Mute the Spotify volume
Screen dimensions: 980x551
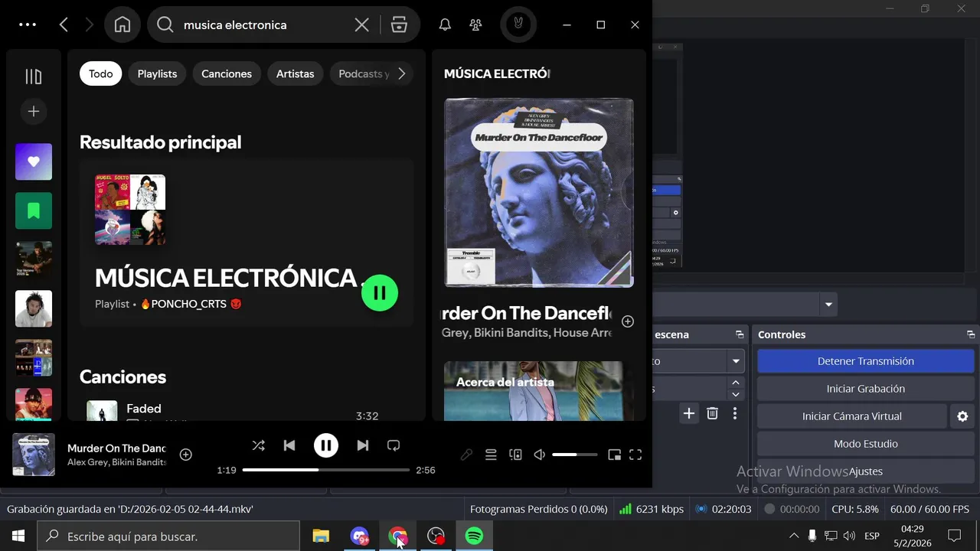[x=540, y=455]
